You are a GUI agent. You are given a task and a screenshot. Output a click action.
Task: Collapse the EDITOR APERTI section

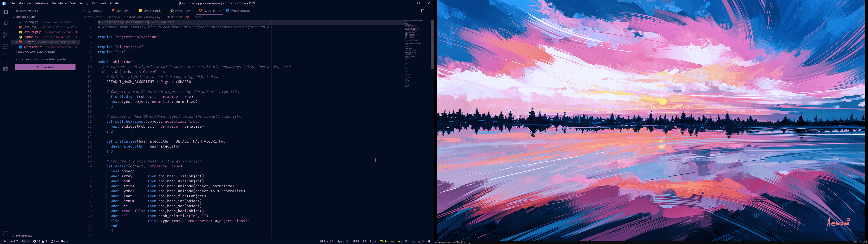[x=26, y=17]
